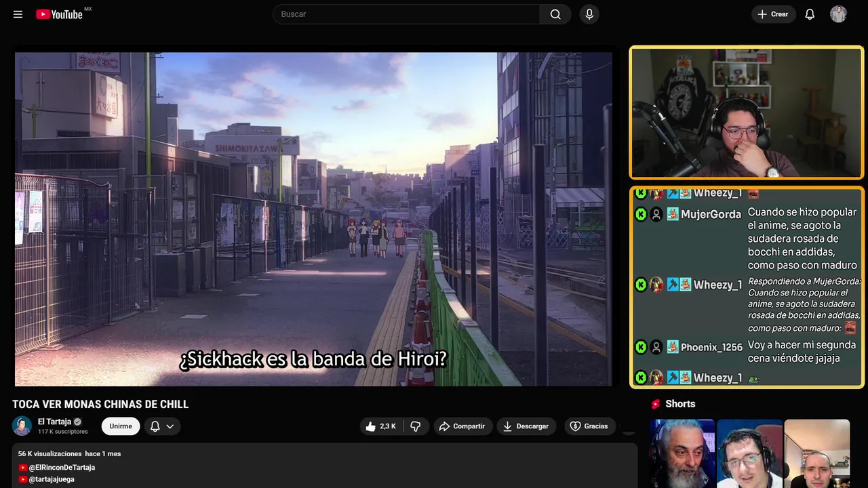Start voice search with microphone icon
This screenshot has height=488, width=868.
589,14
